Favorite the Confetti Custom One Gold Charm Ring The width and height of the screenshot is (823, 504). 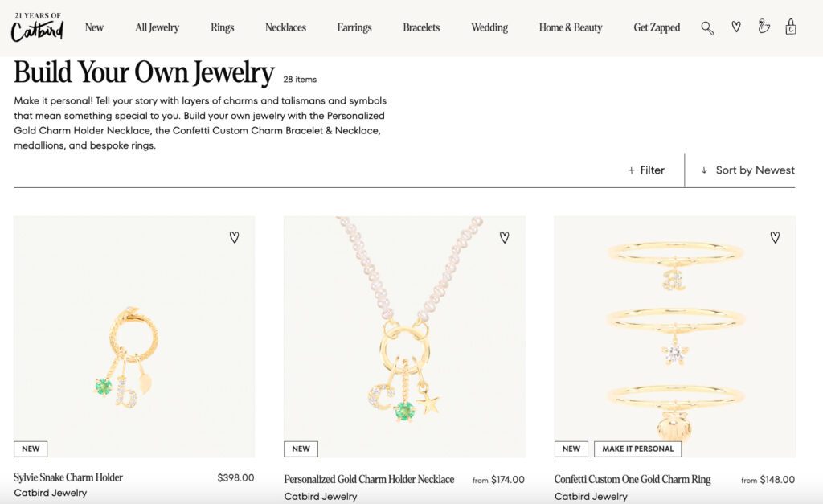775,237
